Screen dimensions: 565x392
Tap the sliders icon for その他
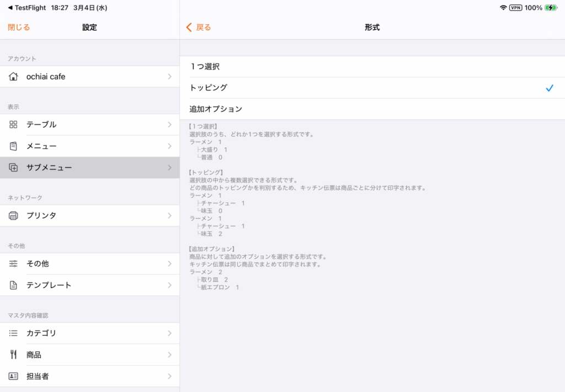point(14,264)
